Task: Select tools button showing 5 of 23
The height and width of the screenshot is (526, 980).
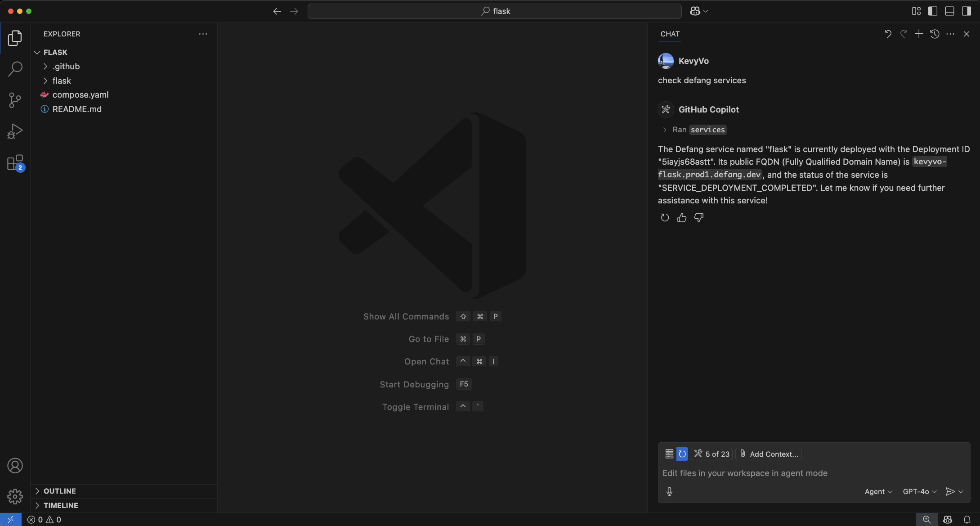Action: pyautogui.click(x=712, y=454)
